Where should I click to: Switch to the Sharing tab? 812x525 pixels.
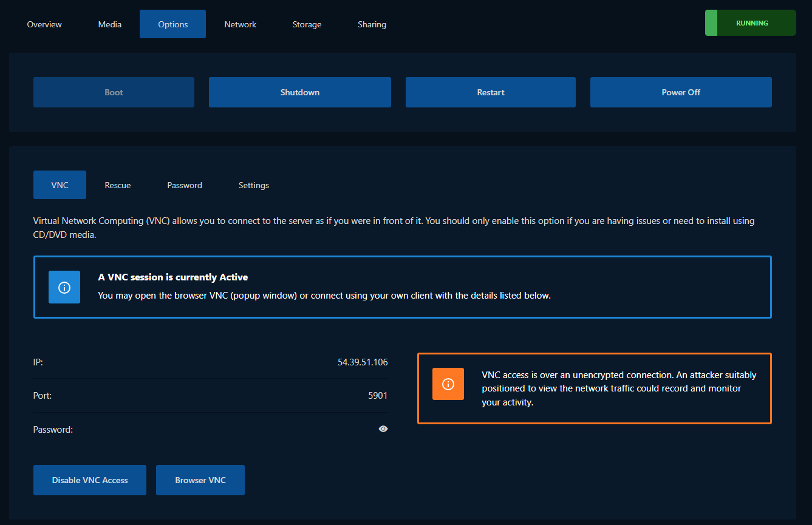372,24
